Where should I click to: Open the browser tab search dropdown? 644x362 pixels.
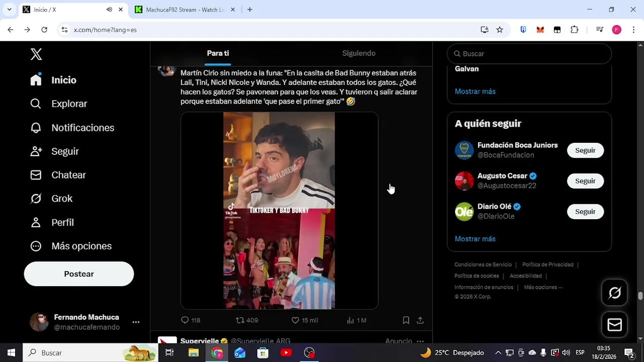(9, 10)
